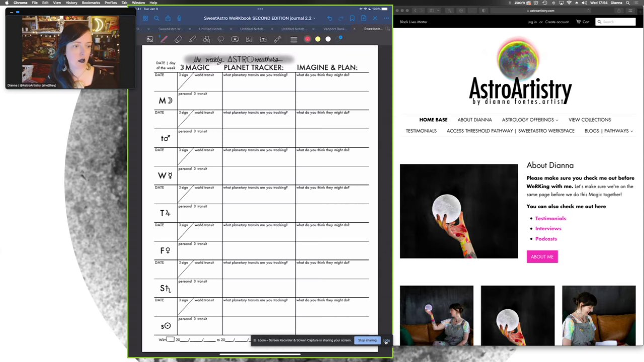The image size is (644, 362).
Task: Click the large moon-in-hand image
Action: [458, 211]
